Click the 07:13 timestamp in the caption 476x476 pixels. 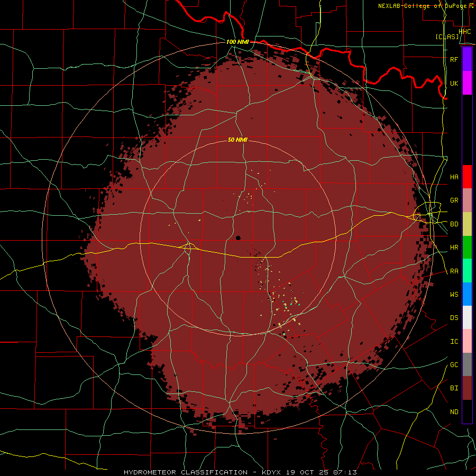click(x=345, y=472)
